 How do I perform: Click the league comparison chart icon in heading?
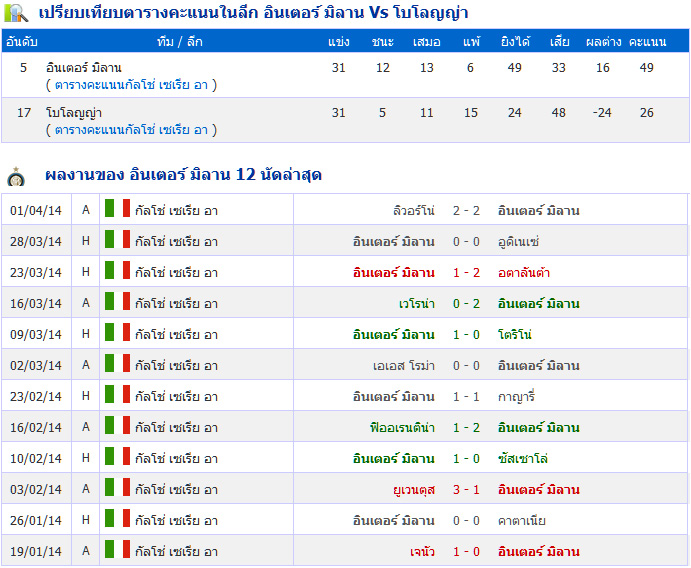16,12
